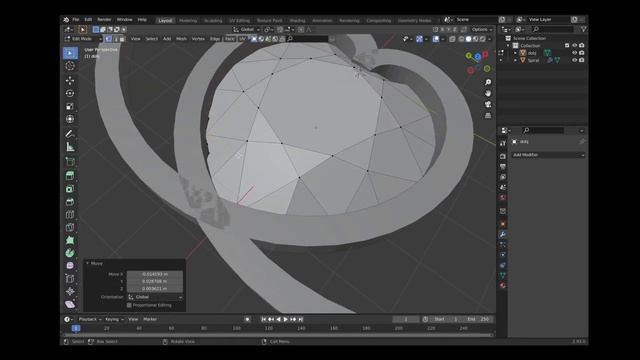
Task: Open the Edit Mode dropdown
Action: tap(83, 39)
